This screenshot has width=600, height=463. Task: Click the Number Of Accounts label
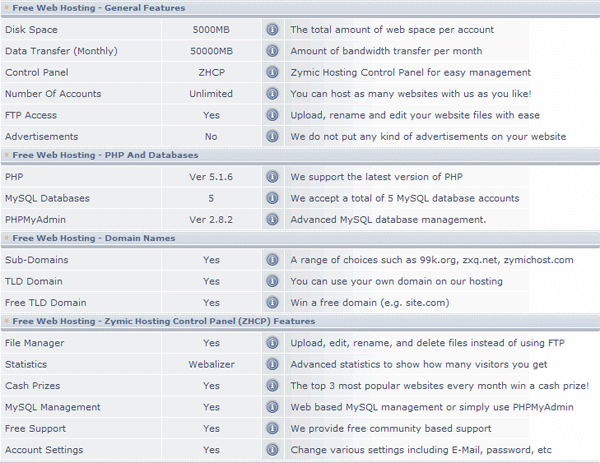pos(53,94)
